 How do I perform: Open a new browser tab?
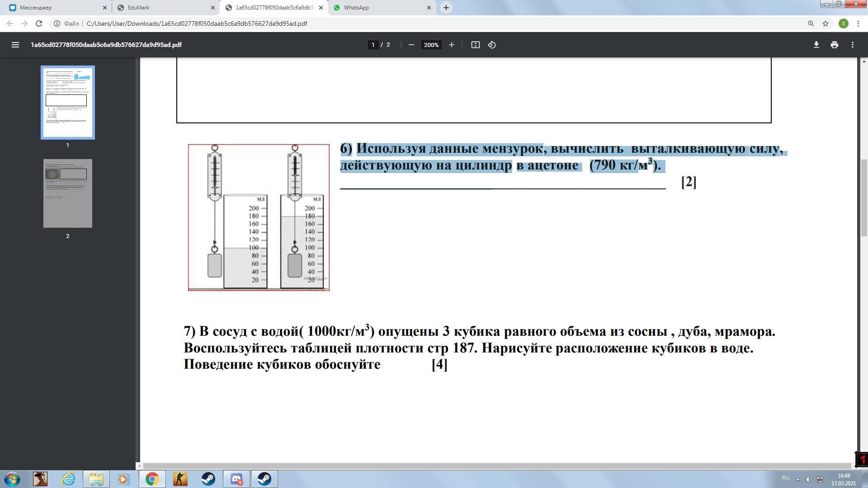(446, 8)
